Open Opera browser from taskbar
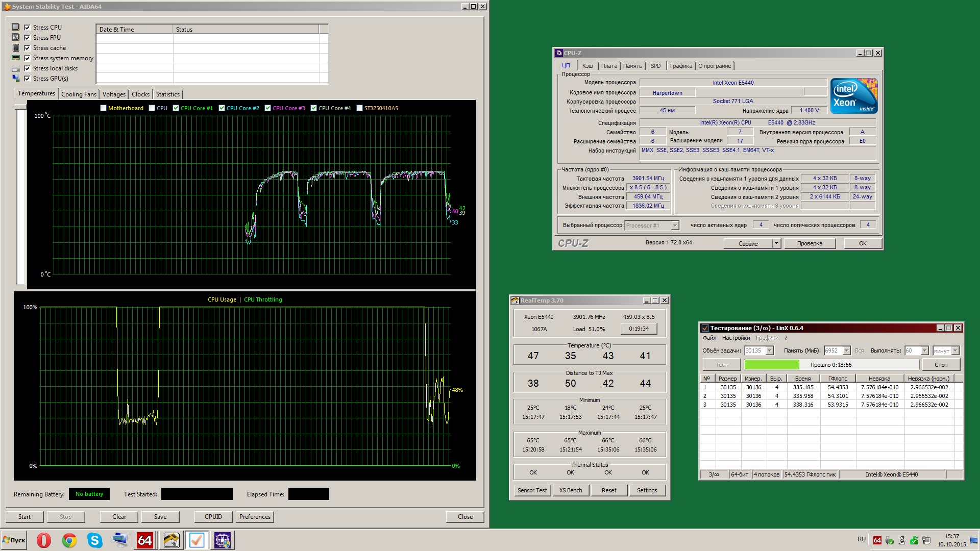The height and width of the screenshot is (551, 980). [44, 540]
